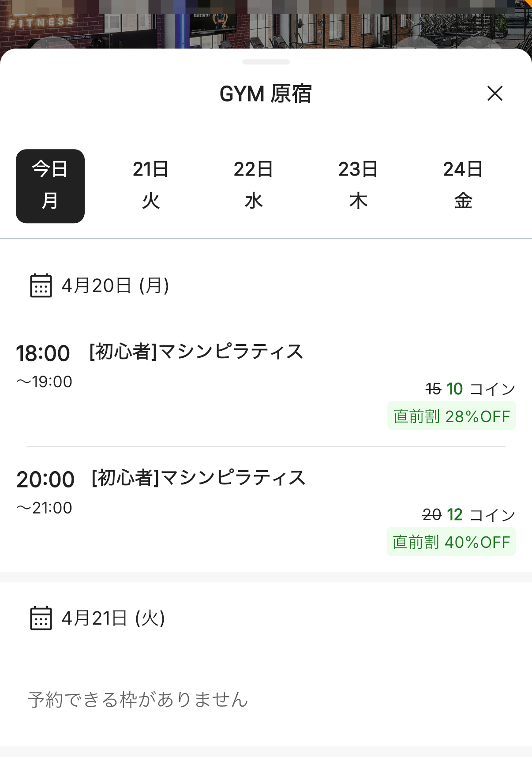This screenshot has width=532, height=768.
Task: Open the 20:00 [初心者]マシンピラティス class
Action: point(199,478)
